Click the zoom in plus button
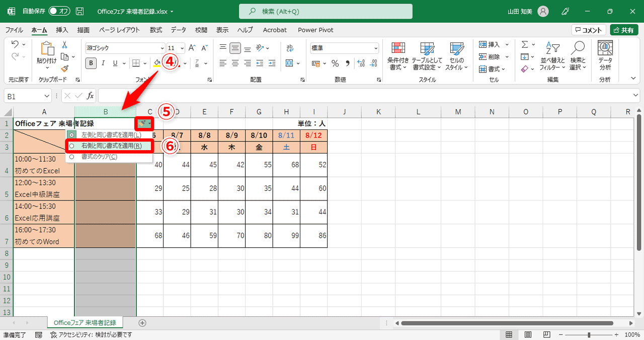 click(616, 334)
